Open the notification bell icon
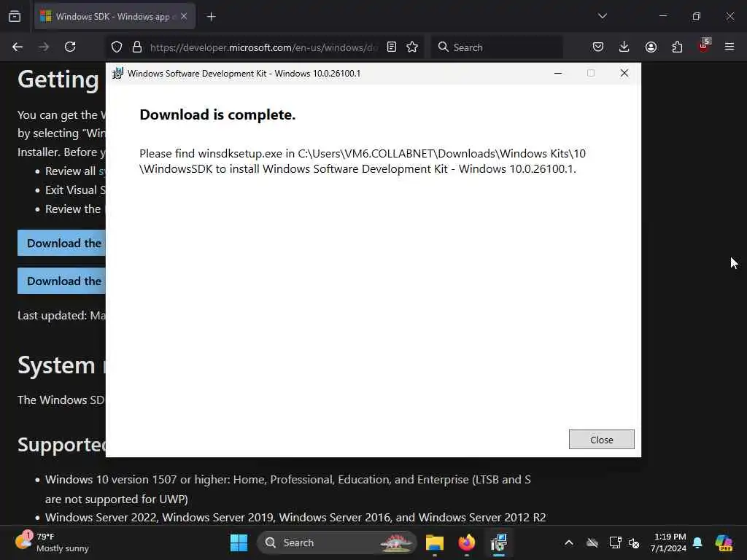Screen dimensions: 747x560 click(697, 542)
